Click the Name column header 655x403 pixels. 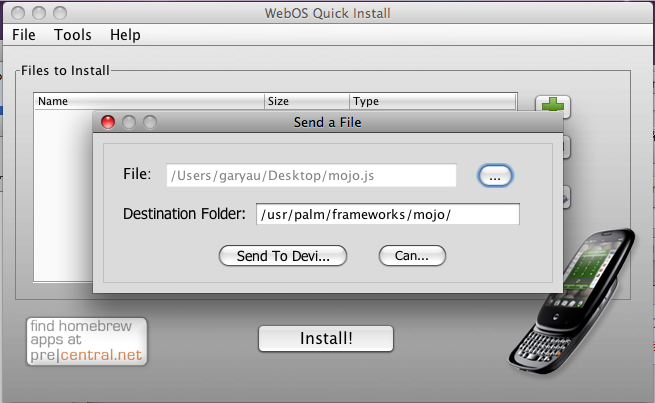(x=149, y=101)
